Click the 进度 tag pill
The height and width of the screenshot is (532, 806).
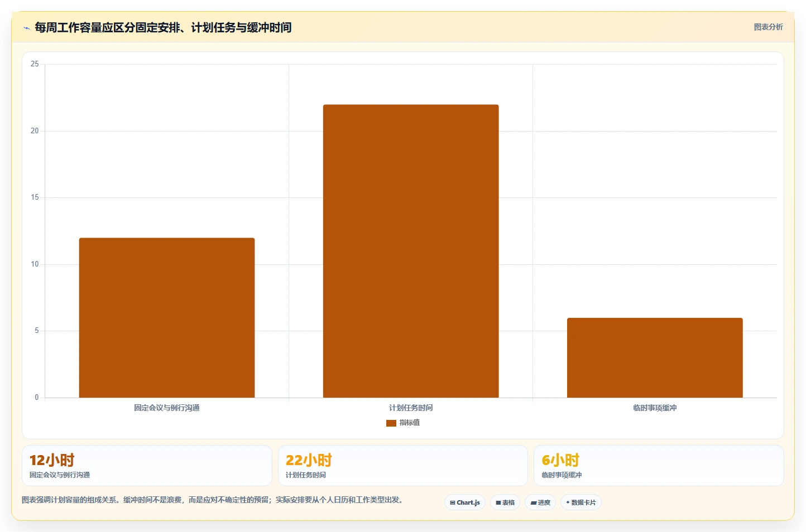point(540,502)
